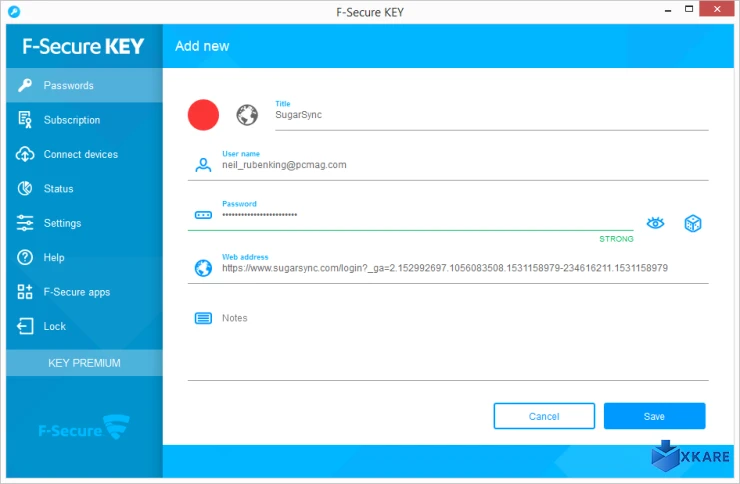
Task: Click the F-Secure KEY sidebar heading
Action: click(83, 46)
